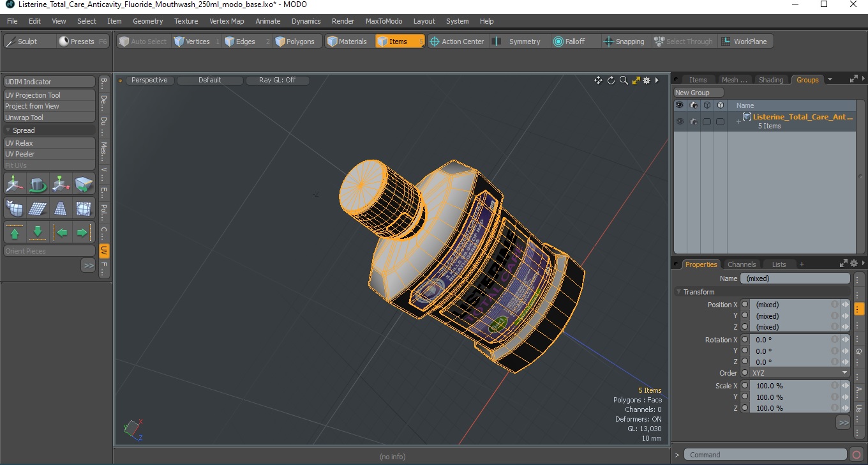Select the vertical UV tab in the sidebar
Screen dimensions: 868x465
coord(104,251)
